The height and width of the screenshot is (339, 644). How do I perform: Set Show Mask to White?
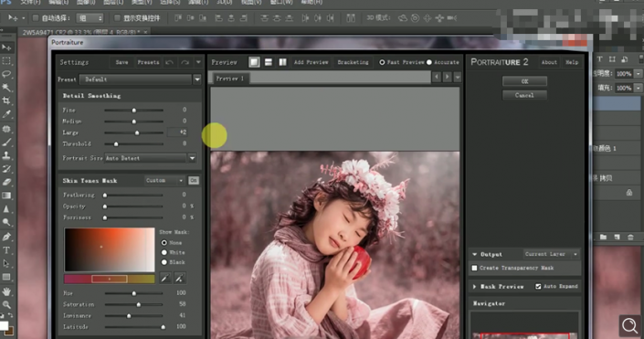[x=164, y=252]
